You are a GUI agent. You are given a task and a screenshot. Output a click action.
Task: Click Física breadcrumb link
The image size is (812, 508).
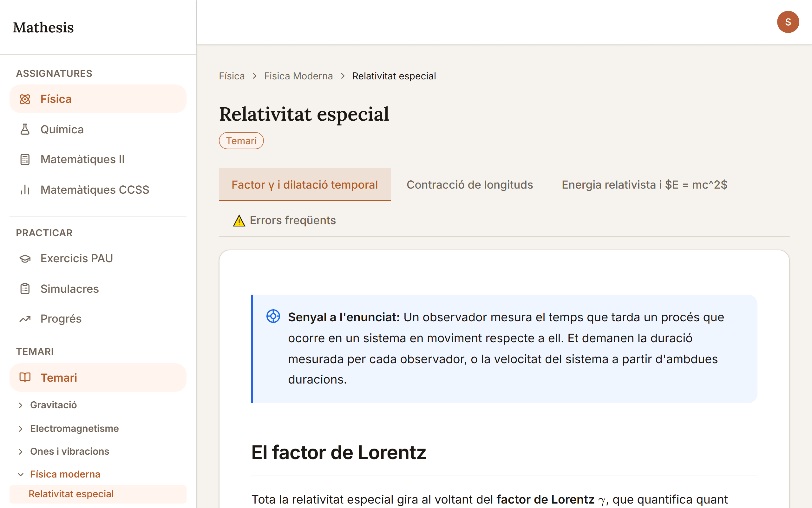coord(232,76)
